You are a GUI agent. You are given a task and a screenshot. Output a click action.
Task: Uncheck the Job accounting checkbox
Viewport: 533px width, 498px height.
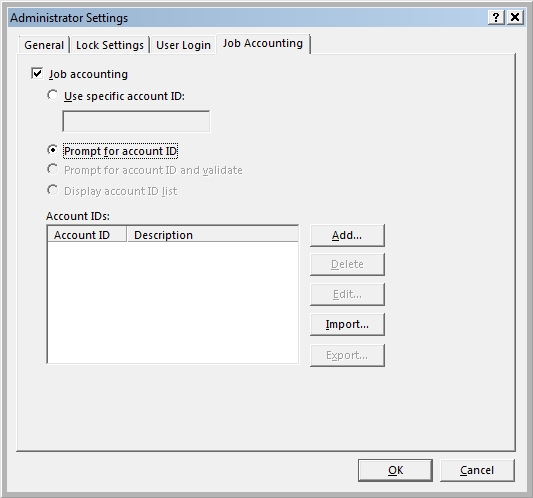pos(37,73)
